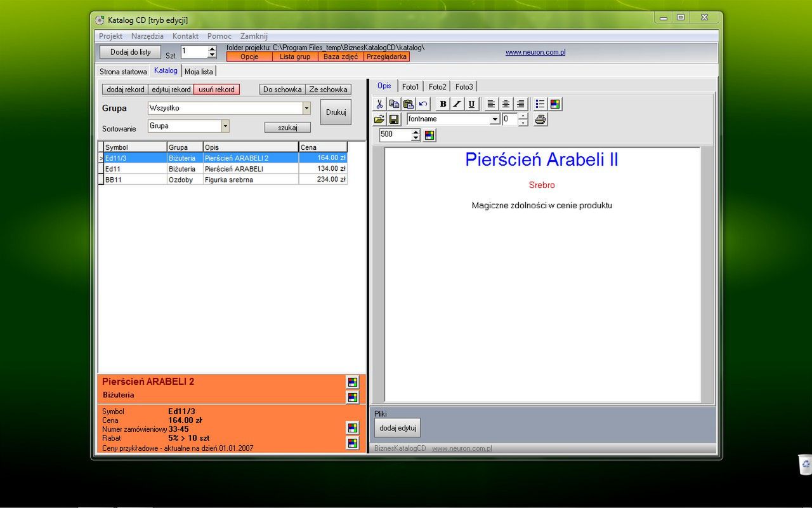Toggle underline formatting

click(x=472, y=104)
